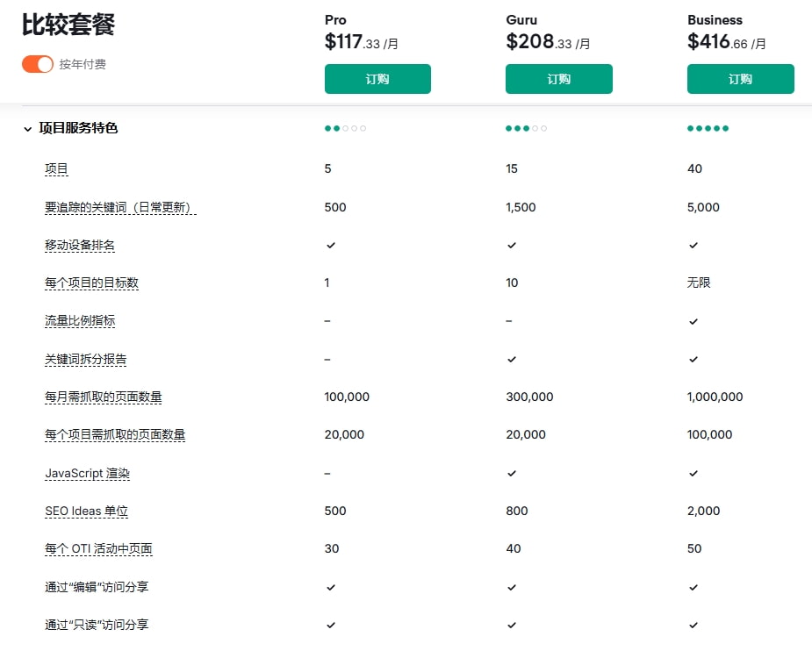Click the filled dot rating under Business

click(707, 128)
